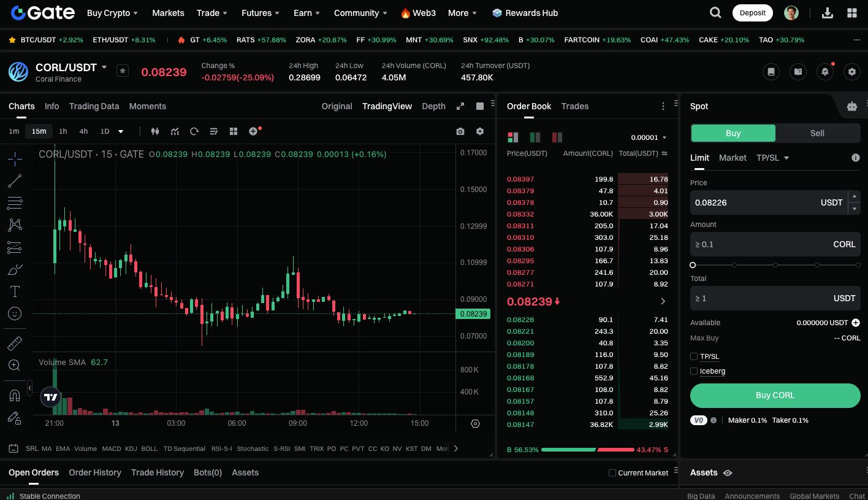Expand the 1D timeframe dropdown arrow

121,131
